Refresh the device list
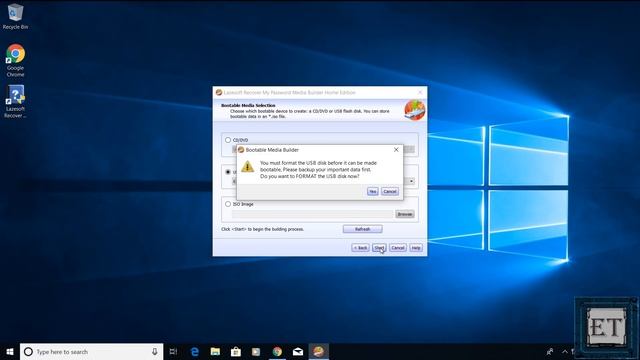The height and width of the screenshot is (360, 640). coord(362,229)
